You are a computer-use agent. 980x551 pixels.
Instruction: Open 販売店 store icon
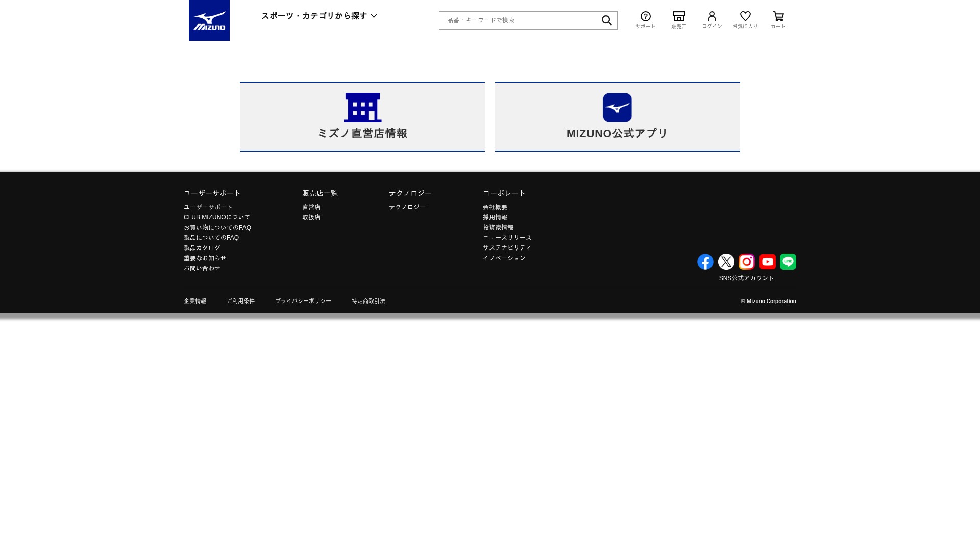[x=679, y=20]
